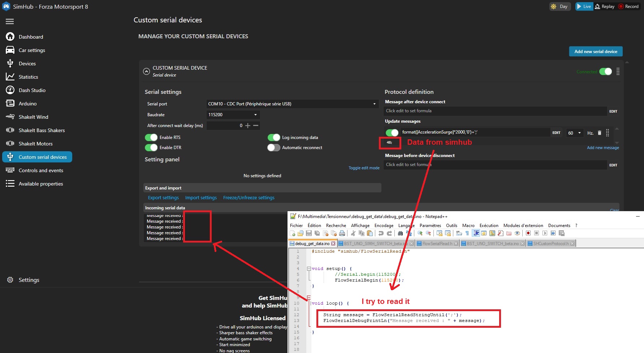Viewport: 644px width, 353px height.
Task: Click the Live mode button
Action: point(584,6)
